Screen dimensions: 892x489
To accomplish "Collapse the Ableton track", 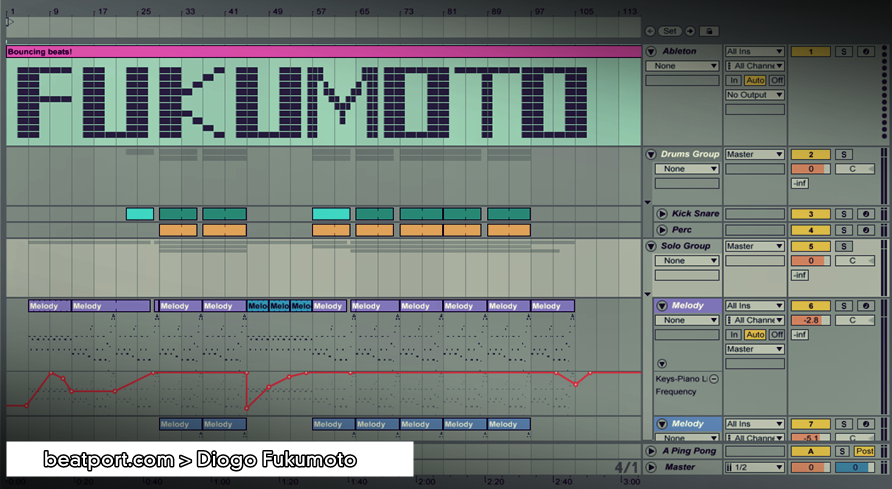I will point(651,51).
